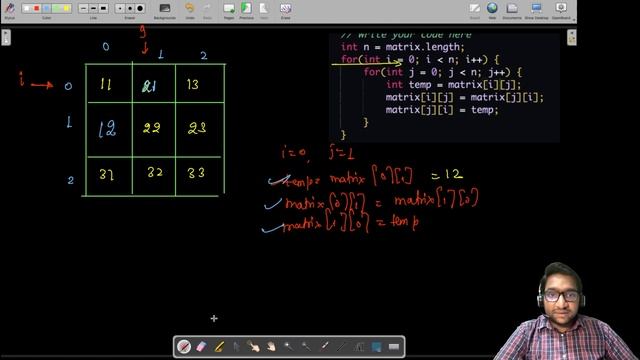Screen dimensions: 640x360
Task: Select the pointing-finger Interact tool
Action: click(253, 347)
